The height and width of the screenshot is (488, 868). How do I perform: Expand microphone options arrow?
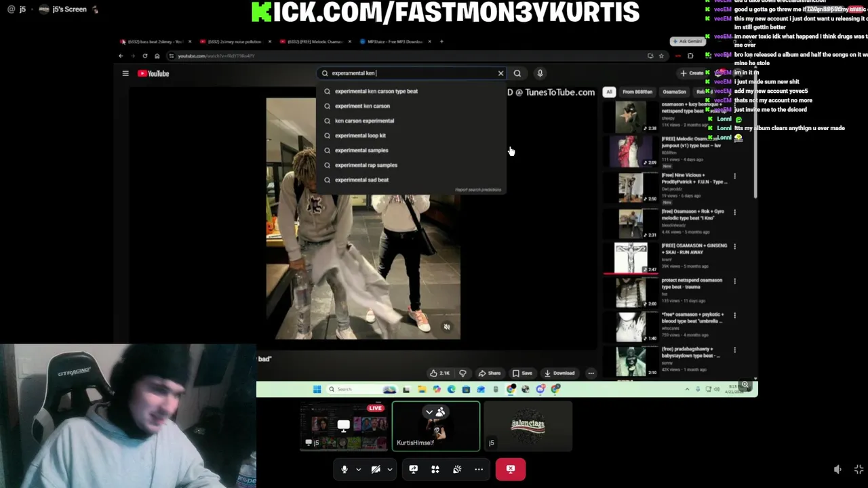(358, 469)
